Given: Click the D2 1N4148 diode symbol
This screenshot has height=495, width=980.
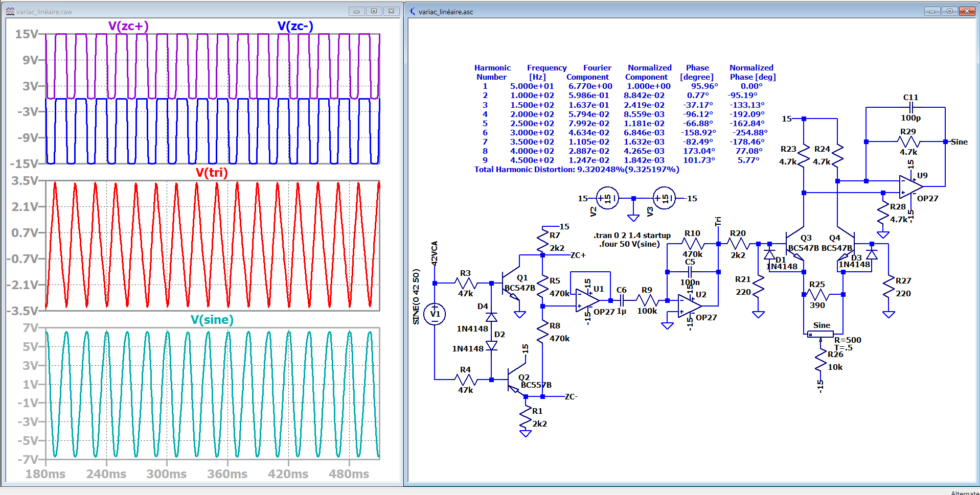Looking at the screenshot, I should click(x=491, y=346).
